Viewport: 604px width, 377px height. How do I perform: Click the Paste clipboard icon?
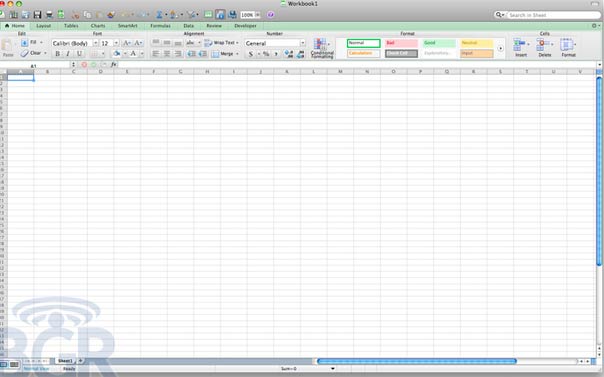(7, 45)
